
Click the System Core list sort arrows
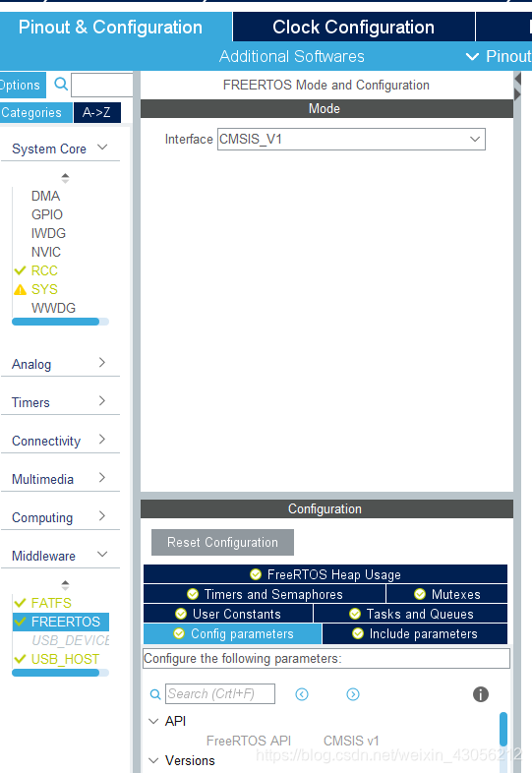[65, 178]
